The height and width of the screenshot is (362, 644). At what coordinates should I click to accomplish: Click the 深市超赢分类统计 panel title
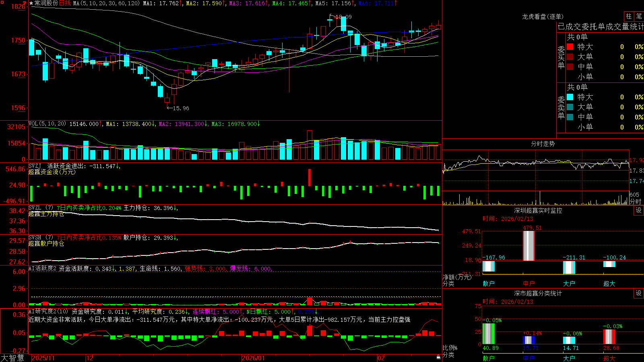538,293
